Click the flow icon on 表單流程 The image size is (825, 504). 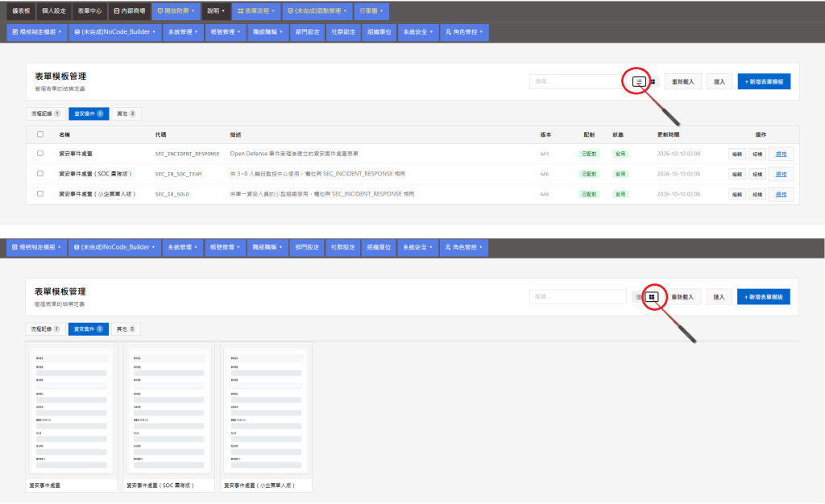pos(240,10)
